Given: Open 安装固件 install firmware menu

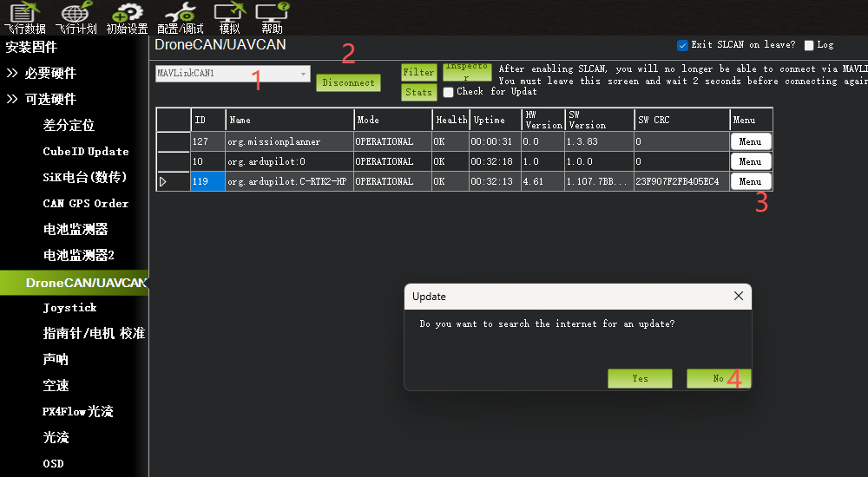Looking at the screenshot, I should pyautogui.click(x=31, y=47).
